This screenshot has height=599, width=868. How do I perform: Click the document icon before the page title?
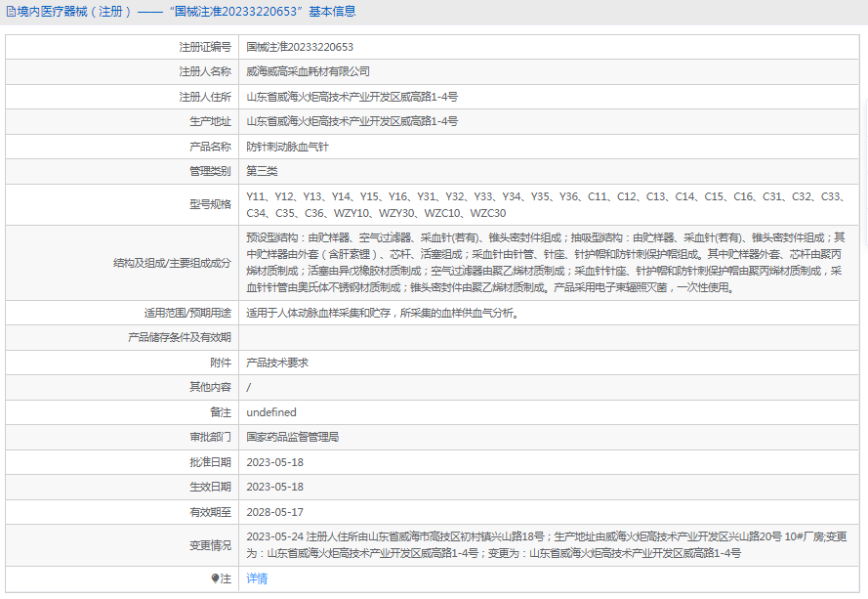[11, 12]
